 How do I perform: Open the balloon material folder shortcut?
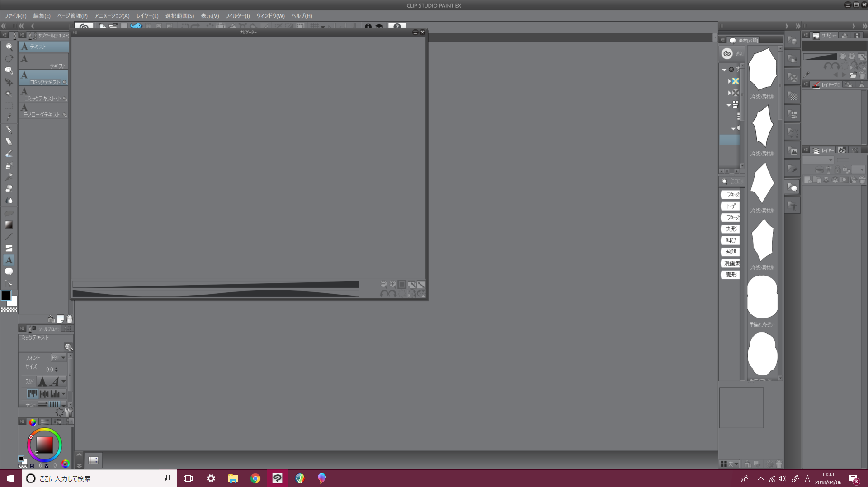pos(793,187)
